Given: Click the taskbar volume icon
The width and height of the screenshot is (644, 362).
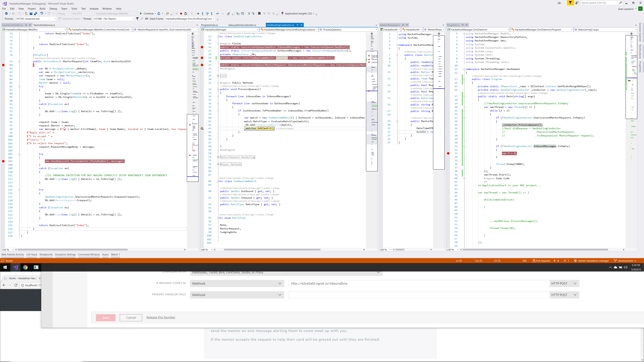Looking at the screenshot, I should [626, 267].
